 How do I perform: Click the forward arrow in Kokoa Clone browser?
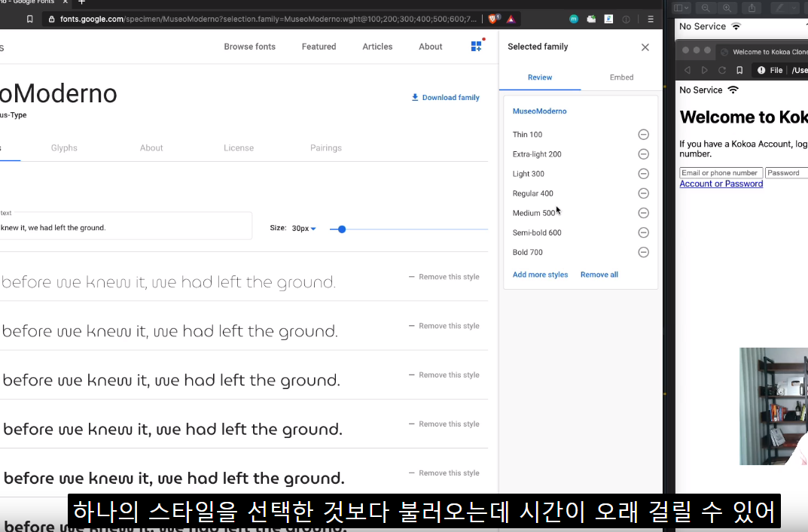pos(704,70)
